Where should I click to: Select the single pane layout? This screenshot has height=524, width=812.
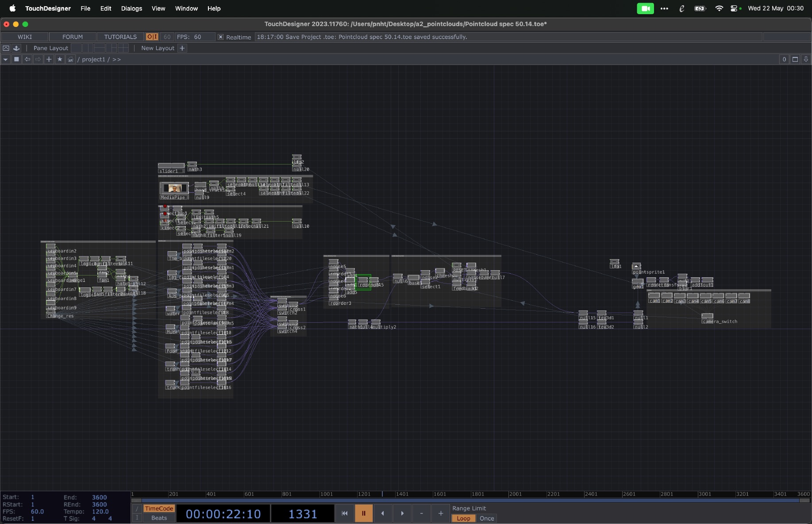76,48
